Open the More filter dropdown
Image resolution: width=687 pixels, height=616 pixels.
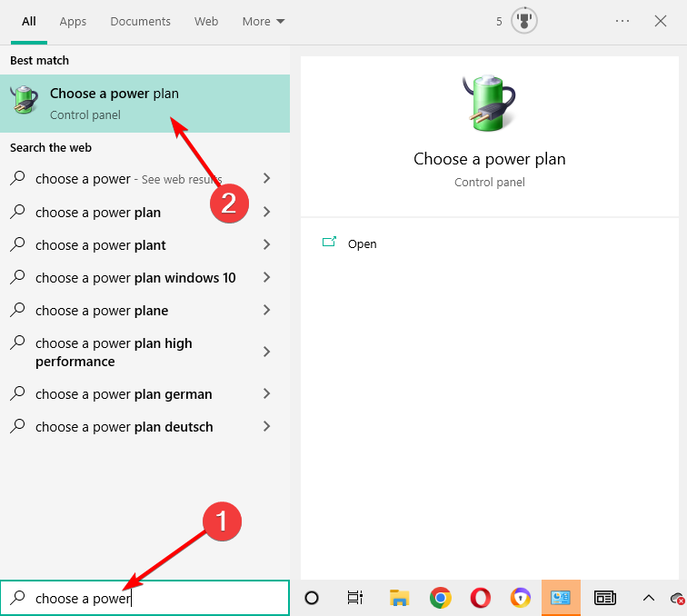(264, 21)
